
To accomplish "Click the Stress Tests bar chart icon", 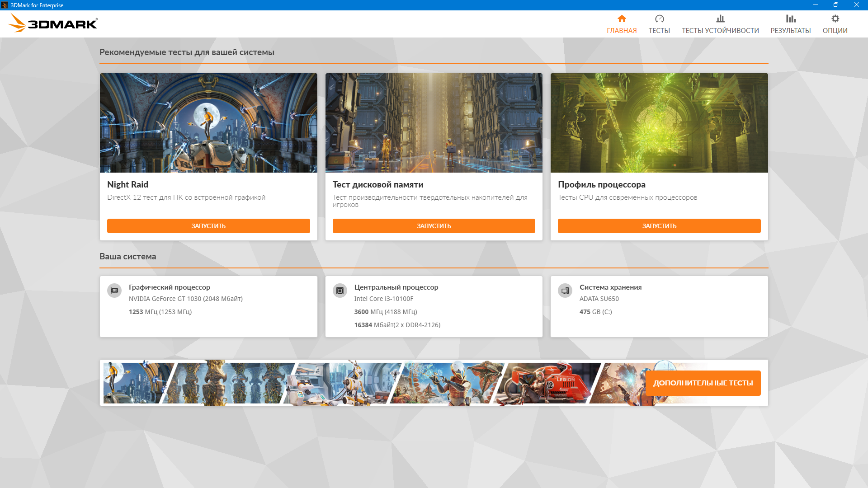I will 720,19.
